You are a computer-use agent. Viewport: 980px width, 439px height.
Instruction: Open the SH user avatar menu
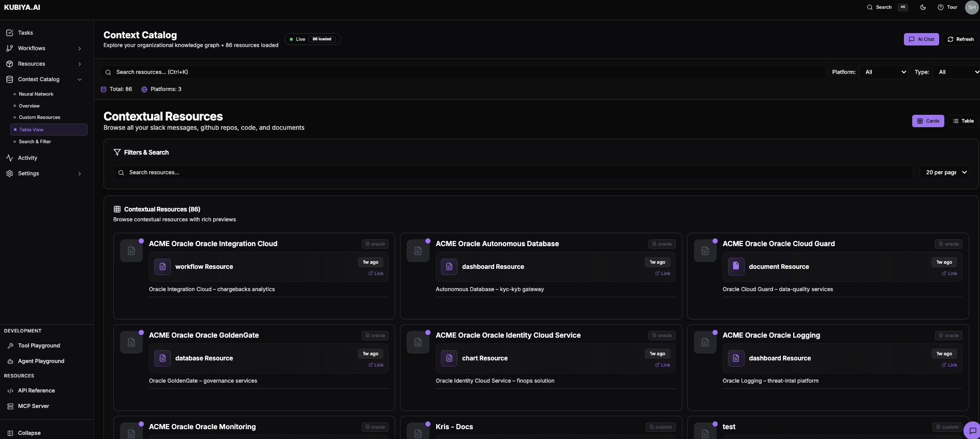972,7
